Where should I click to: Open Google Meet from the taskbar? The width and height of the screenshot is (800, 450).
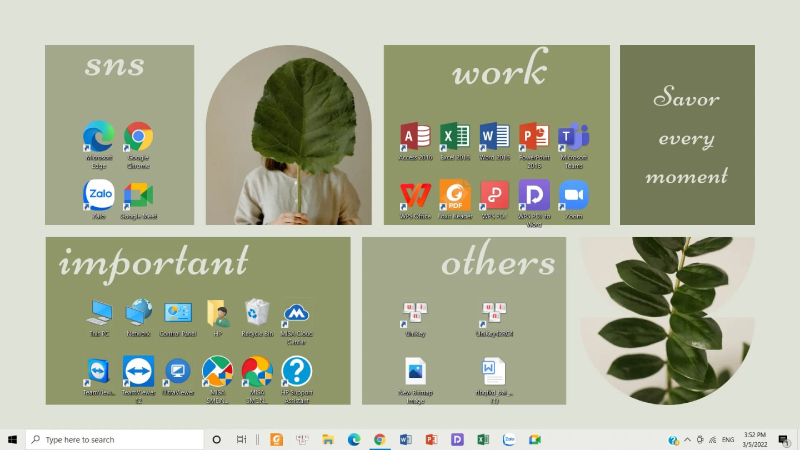pyautogui.click(x=535, y=439)
